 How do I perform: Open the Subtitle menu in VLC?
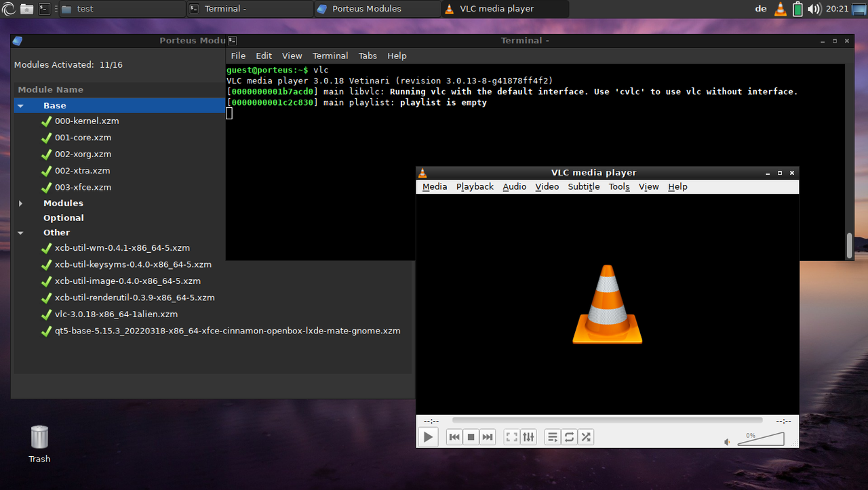pos(584,186)
